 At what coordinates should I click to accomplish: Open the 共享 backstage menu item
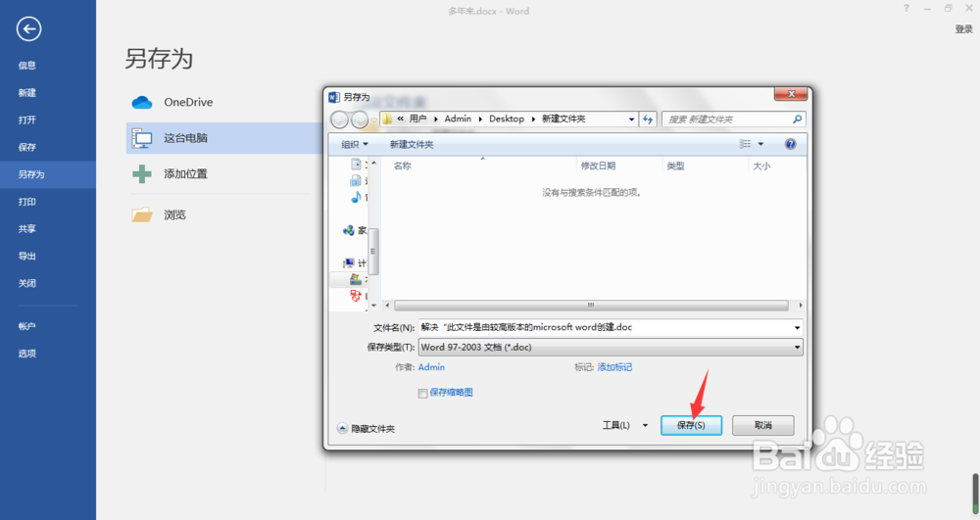click(x=26, y=228)
